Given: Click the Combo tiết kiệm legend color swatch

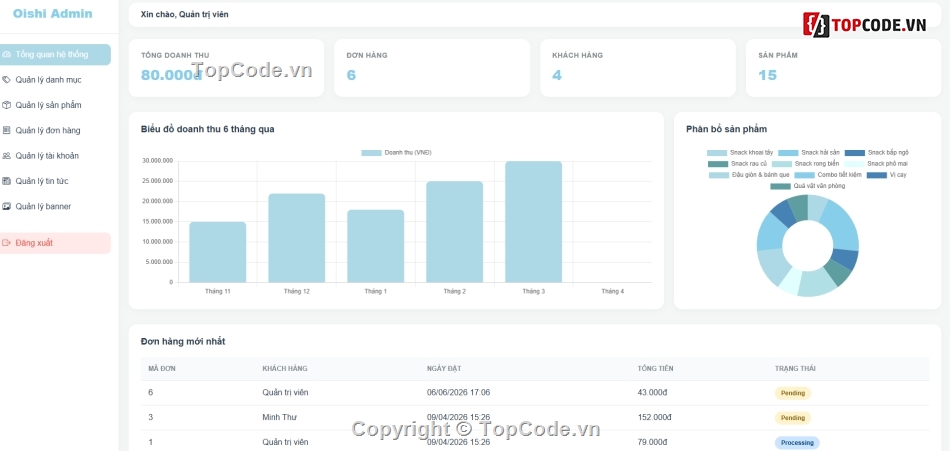Looking at the screenshot, I should 803,175.
